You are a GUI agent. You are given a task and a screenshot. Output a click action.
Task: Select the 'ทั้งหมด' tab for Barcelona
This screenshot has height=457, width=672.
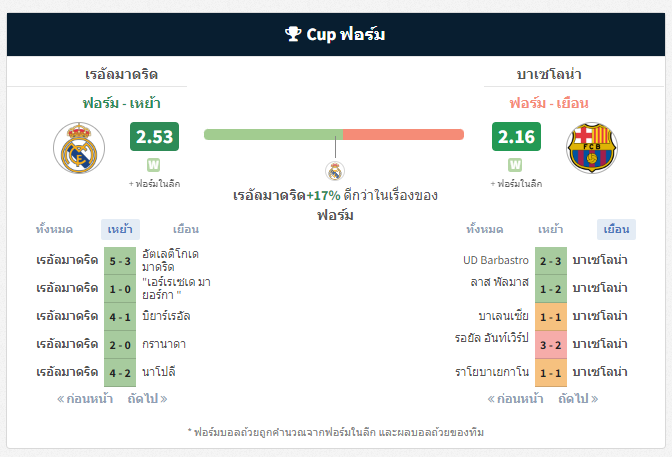(x=485, y=229)
